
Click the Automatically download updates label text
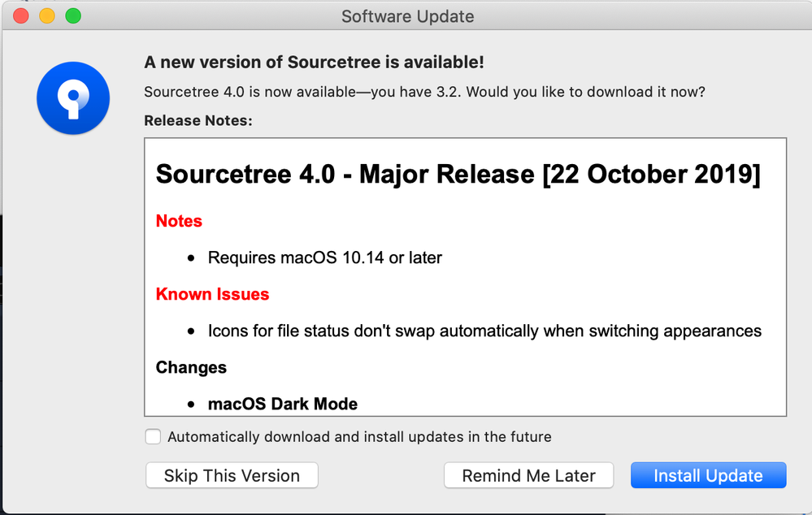pyautogui.click(x=359, y=437)
